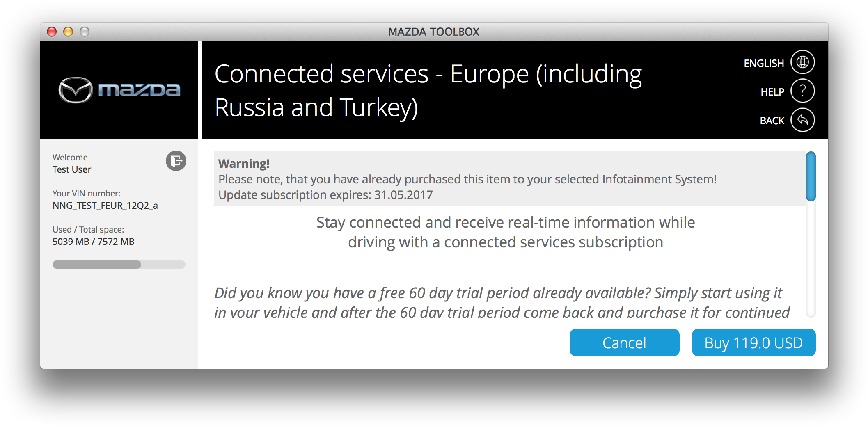Select the BACK text label
Screen dimensions: 868x427
click(772, 121)
